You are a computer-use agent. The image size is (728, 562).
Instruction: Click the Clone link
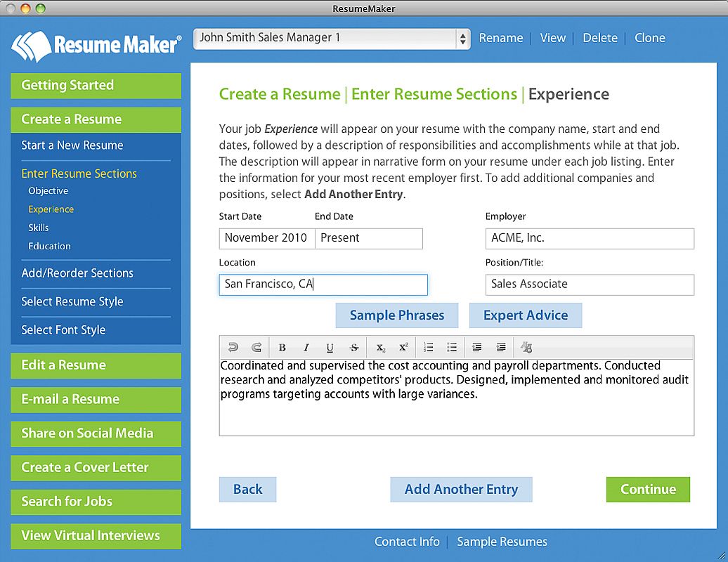(x=649, y=38)
